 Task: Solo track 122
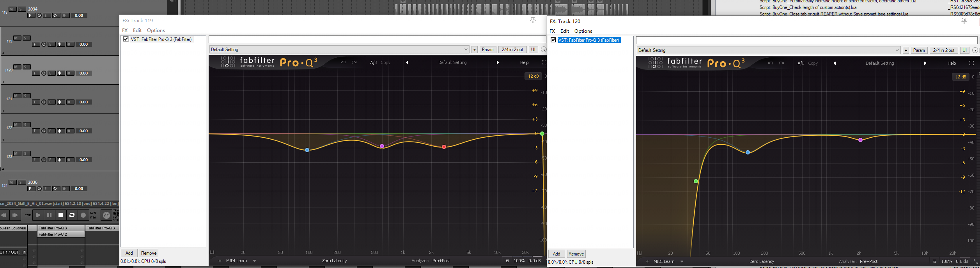(x=27, y=124)
